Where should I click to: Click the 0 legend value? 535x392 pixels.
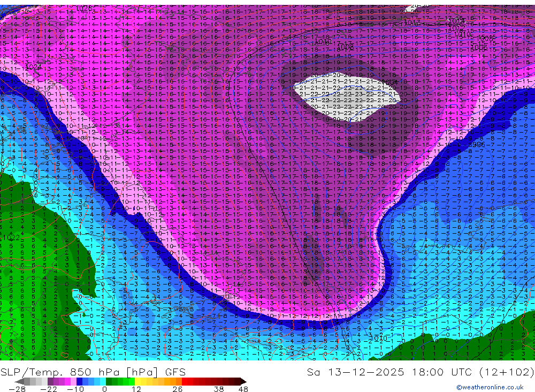[104, 389]
